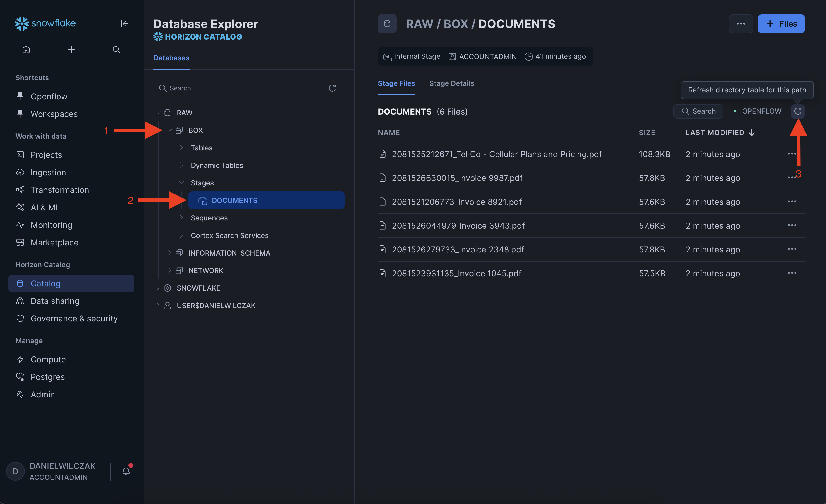Collapse the RAW database node
826x504 pixels.
[158, 113]
